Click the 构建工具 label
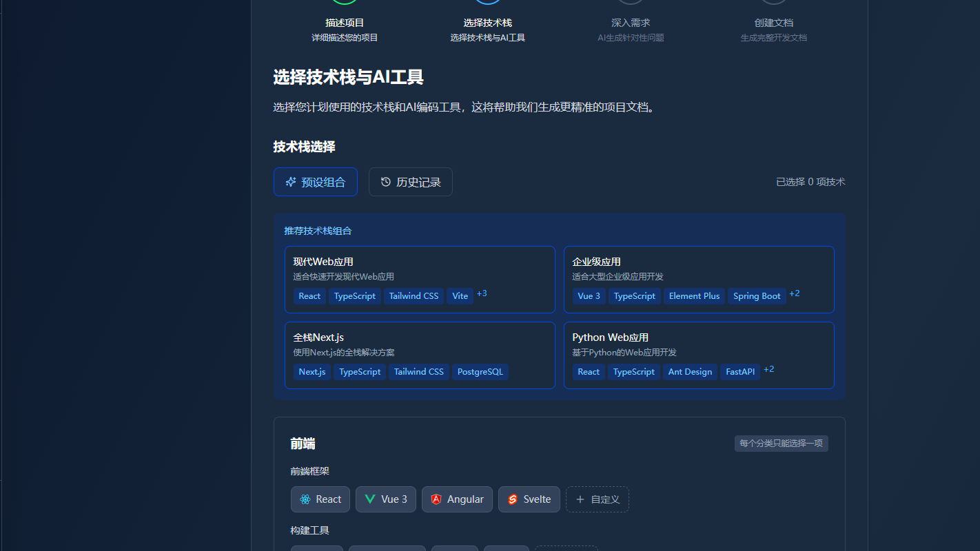980x551 pixels. [310, 530]
